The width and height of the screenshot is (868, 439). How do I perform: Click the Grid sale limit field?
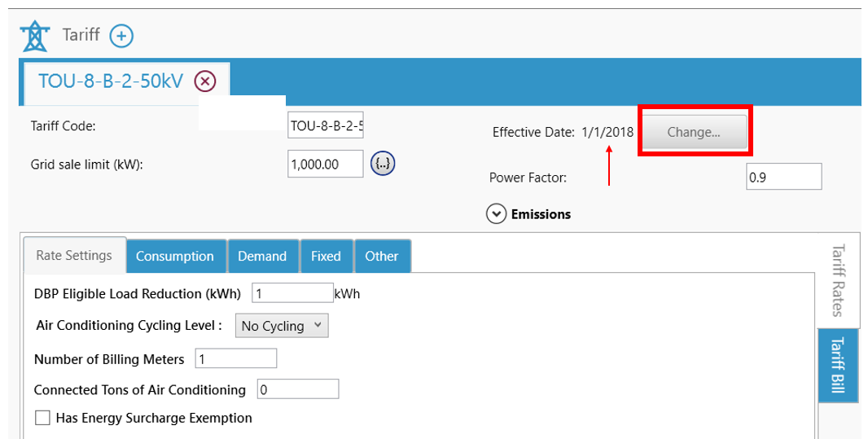pos(326,164)
